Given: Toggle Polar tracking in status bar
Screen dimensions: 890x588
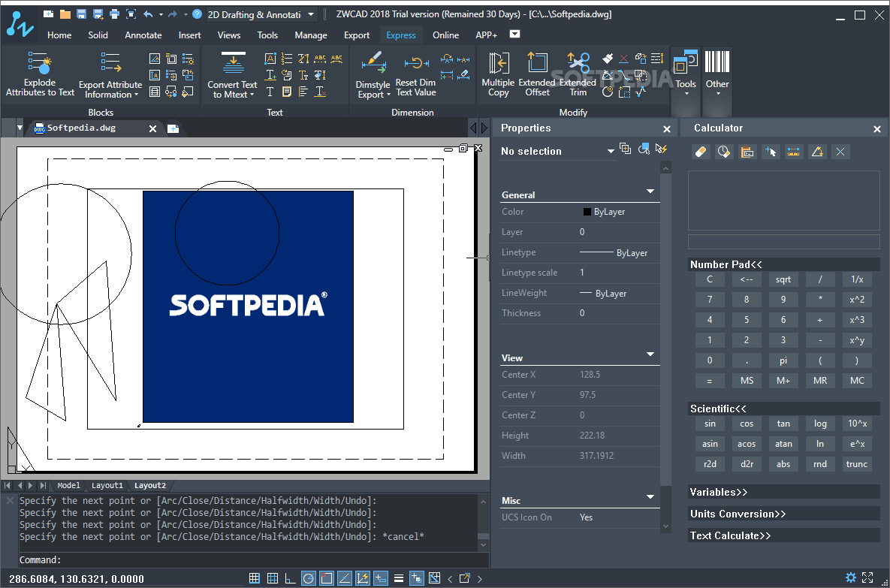Looking at the screenshot, I should click(308, 578).
